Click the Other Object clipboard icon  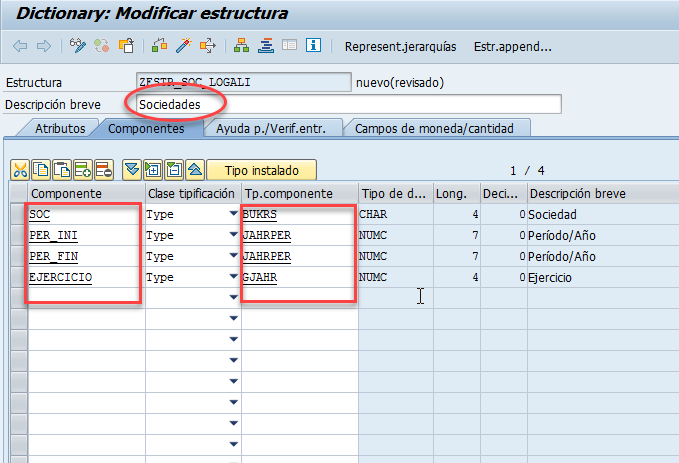pyautogui.click(x=126, y=45)
